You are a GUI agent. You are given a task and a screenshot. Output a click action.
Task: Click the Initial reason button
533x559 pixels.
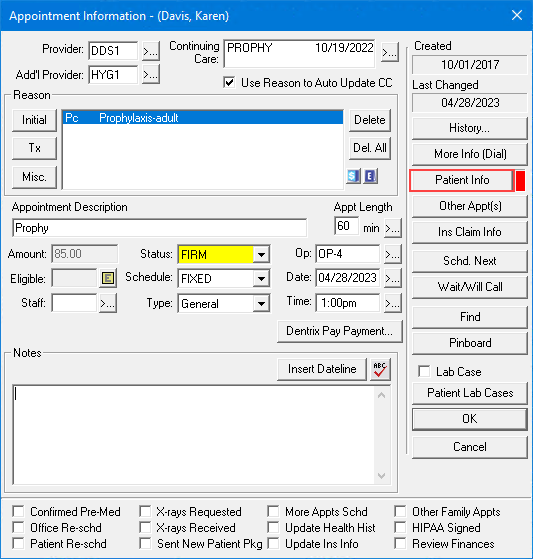tap(34, 120)
